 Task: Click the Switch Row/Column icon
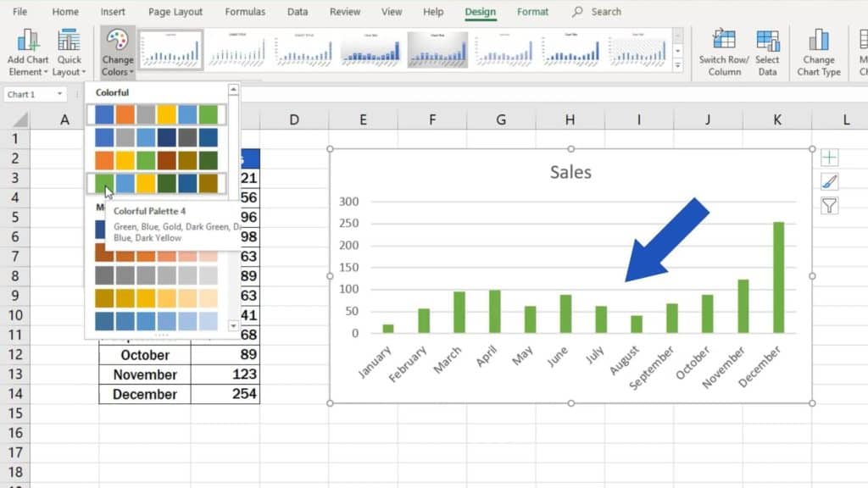[724, 42]
